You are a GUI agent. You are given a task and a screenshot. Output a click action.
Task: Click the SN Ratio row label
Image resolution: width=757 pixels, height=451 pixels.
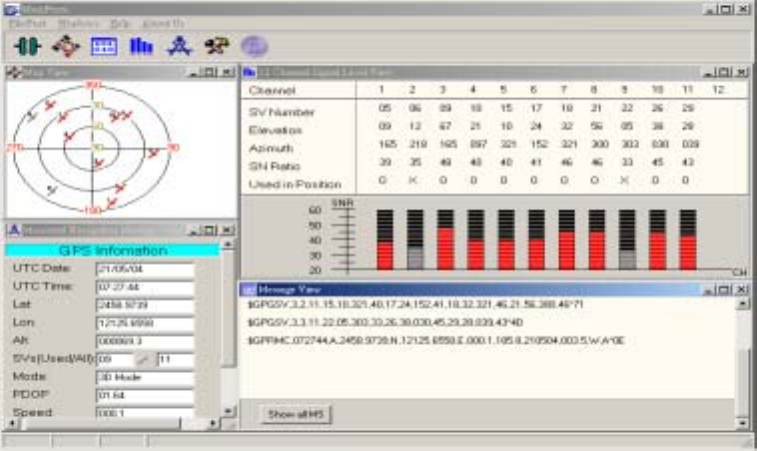click(274, 166)
